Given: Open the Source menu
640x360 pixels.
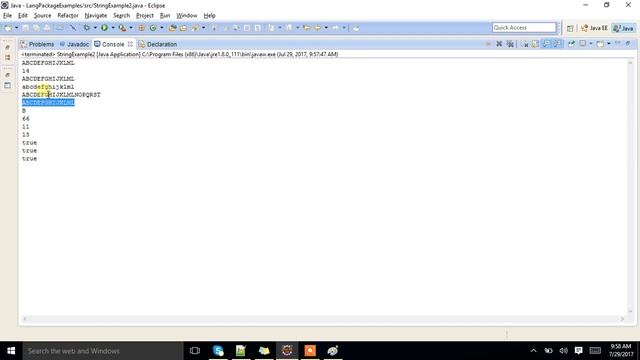Looking at the screenshot, I should tap(42, 16).
